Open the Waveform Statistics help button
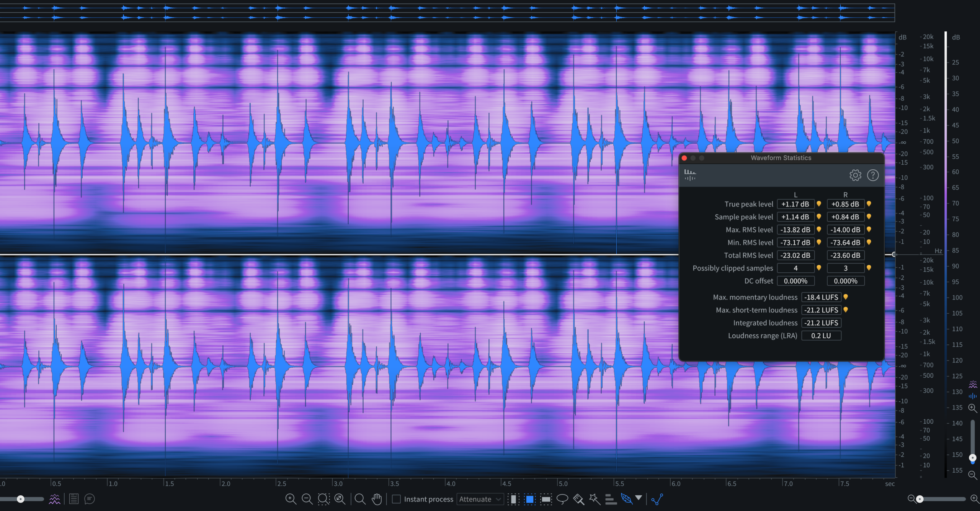Viewport: 980px width, 511px height. (873, 175)
